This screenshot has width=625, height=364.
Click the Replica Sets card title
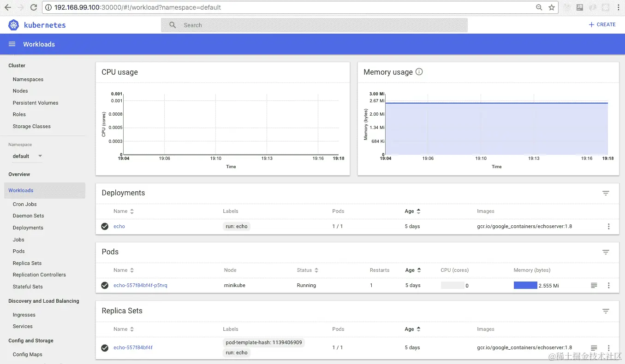click(122, 311)
